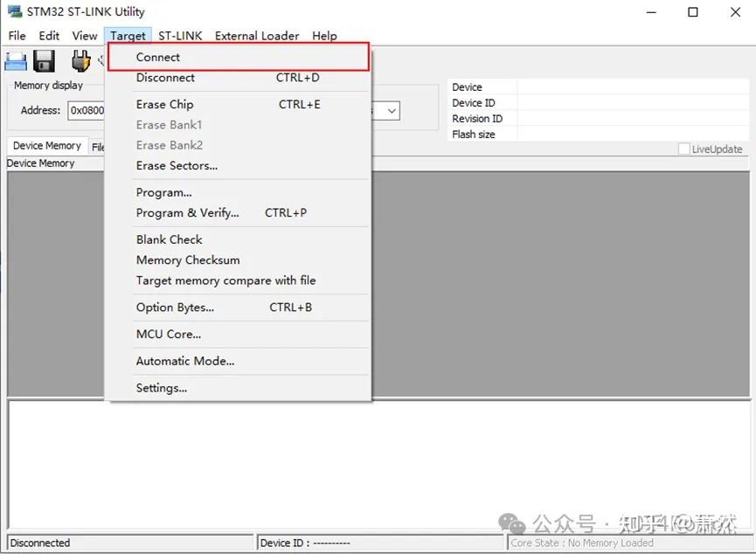Screen dimensions: 756x554
Task: Open the View menu
Action: tap(84, 36)
